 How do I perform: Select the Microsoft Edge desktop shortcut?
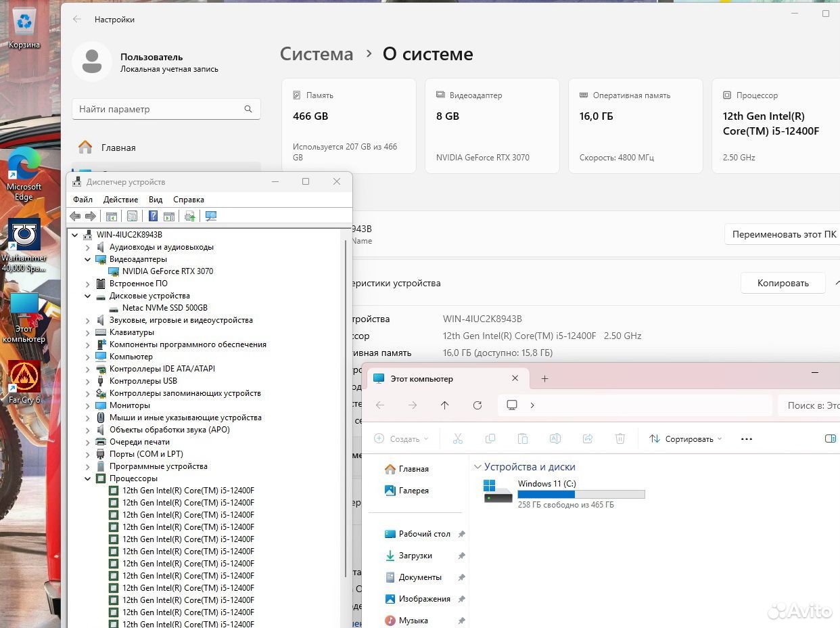coord(24,175)
